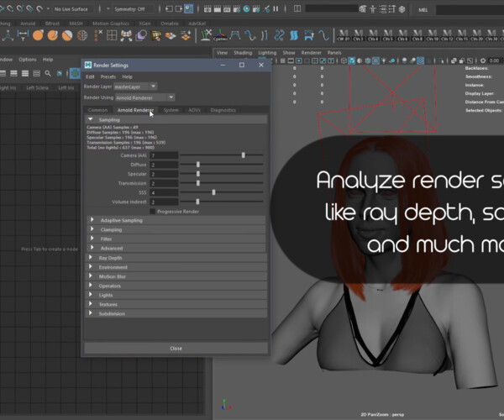Open the Presets menu in Render Settings
Image resolution: width=504 pixels, height=420 pixels.
pos(108,76)
